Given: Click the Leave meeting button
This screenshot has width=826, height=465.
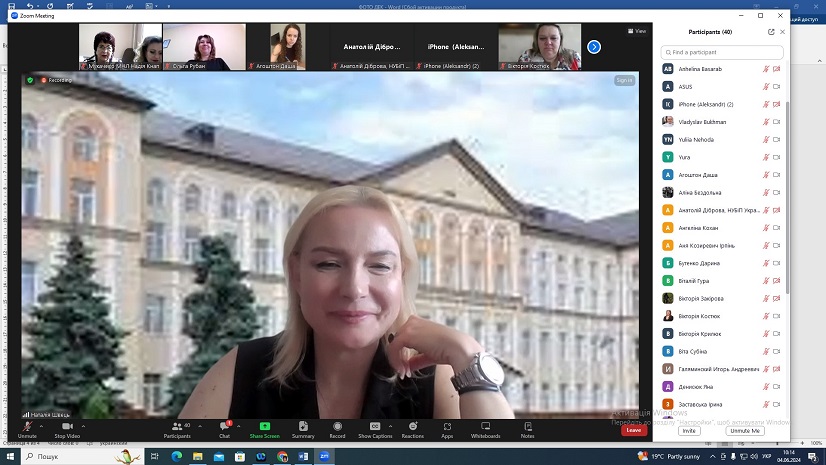Looking at the screenshot, I should click(x=634, y=430).
